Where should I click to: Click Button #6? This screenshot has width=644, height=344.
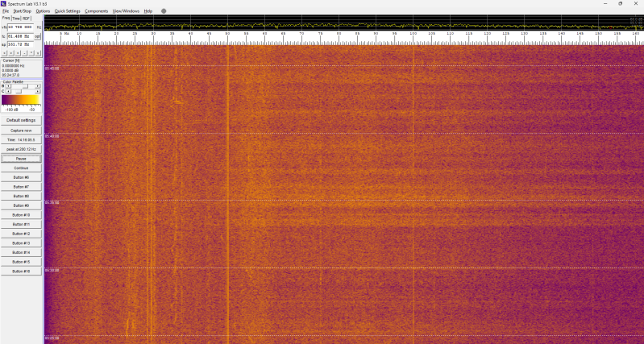pos(21,177)
